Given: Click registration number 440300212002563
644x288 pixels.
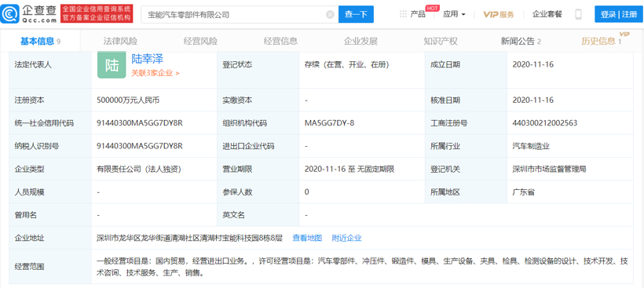Looking at the screenshot, I should tap(545, 122).
